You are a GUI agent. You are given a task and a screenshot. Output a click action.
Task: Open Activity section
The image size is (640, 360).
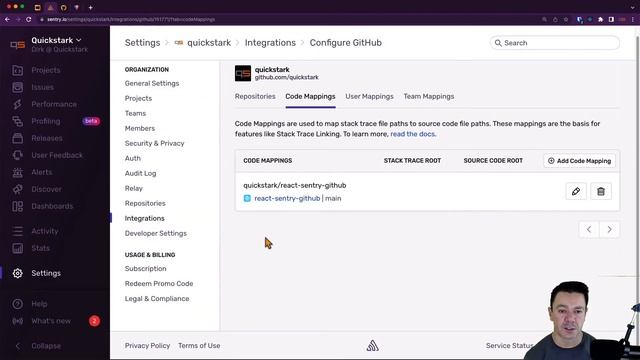tap(45, 231)
